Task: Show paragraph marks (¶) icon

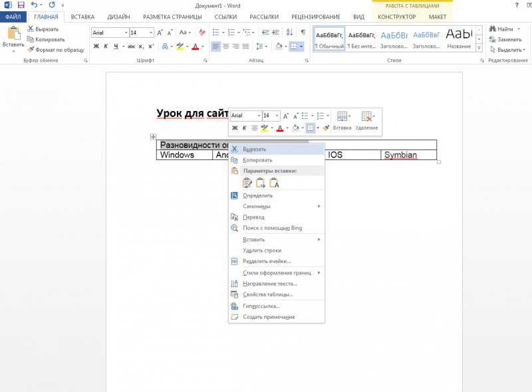Action: tap(303, 32)
